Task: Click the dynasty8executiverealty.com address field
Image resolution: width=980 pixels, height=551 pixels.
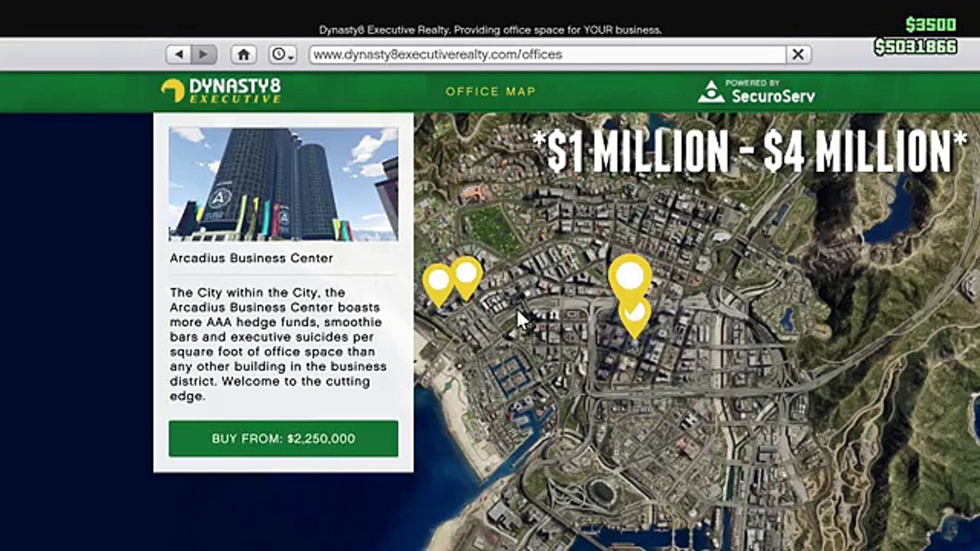Action: (x=546, y=54)
